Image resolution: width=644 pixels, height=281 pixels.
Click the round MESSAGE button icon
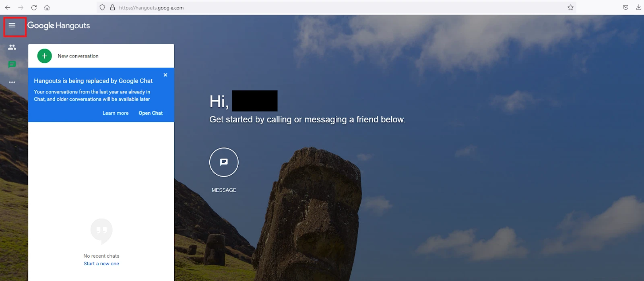(224, 162)
